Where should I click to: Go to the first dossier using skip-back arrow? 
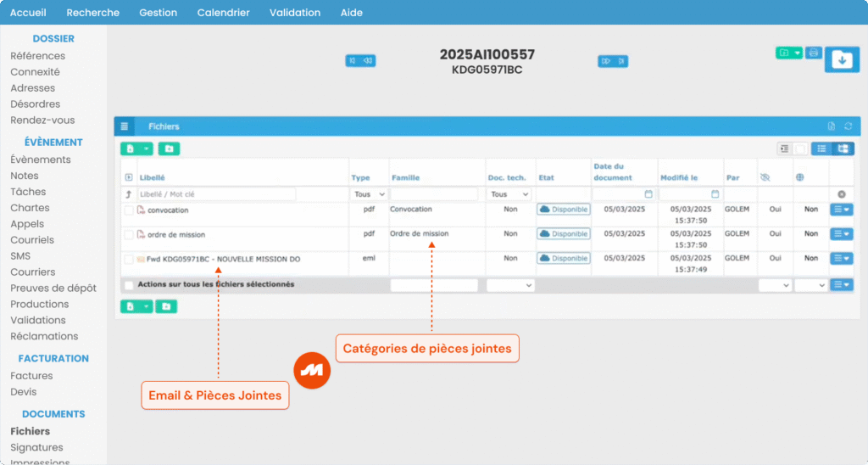(353, 60)
